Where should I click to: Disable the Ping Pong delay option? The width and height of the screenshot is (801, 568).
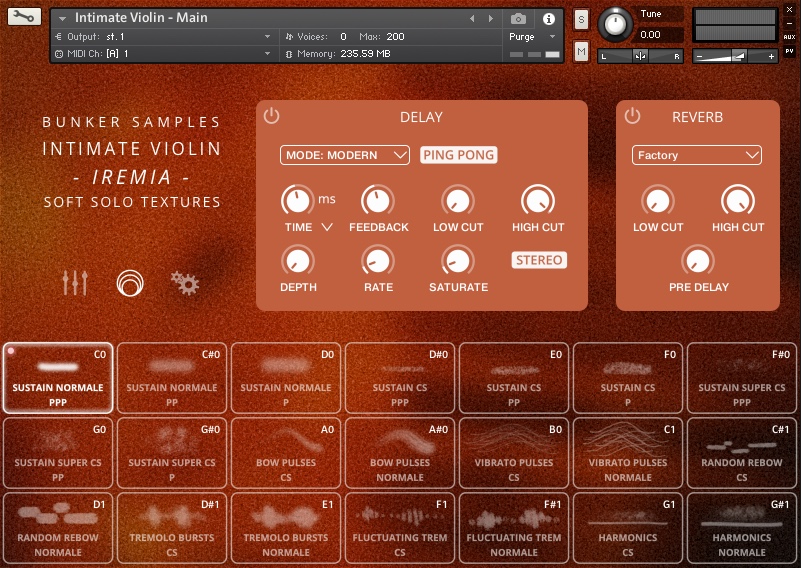click(459, 155)
